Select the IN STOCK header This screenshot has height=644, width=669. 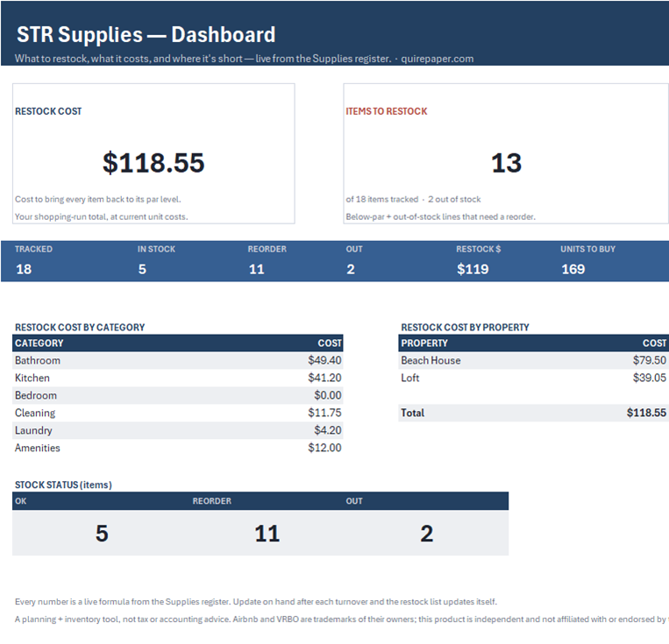pyautogui.click(x=156, y=249)
